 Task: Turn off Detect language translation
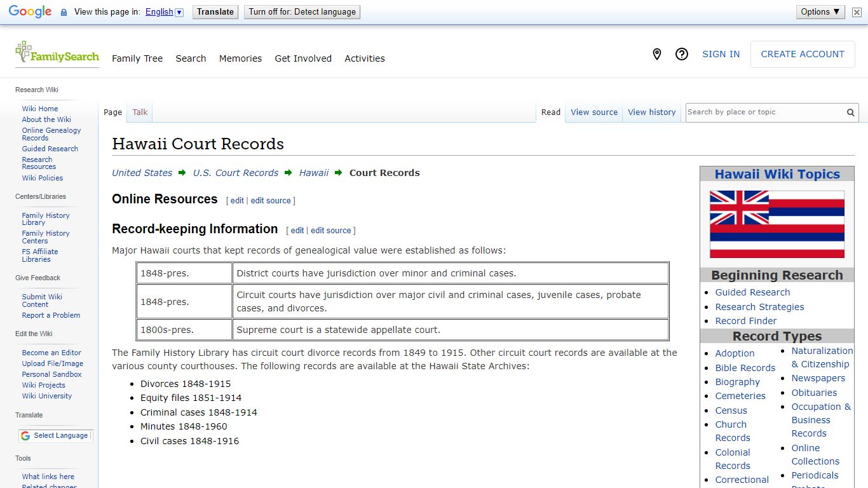pyautogui.click(x=302, y=11)
